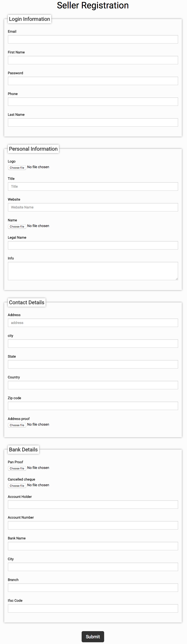Focus the Bank Name input

(x=93, y=546)
